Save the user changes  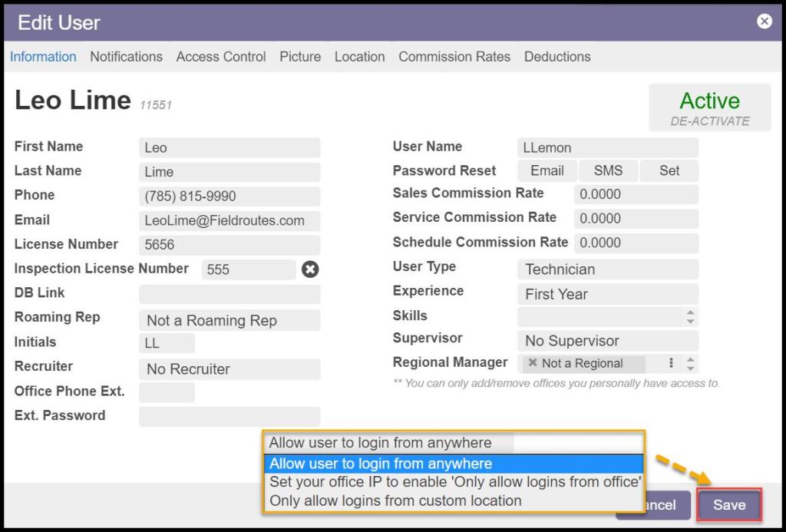[x=728, y=505]
